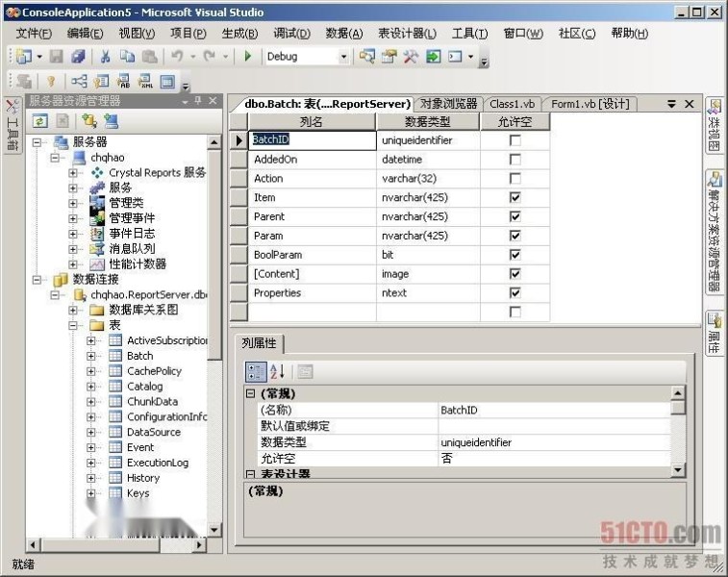This screenshot has width=728, height=577.
Task: Select the ExecutionLog table in tree
Action: pyautogui.click(x=157, y=463)
